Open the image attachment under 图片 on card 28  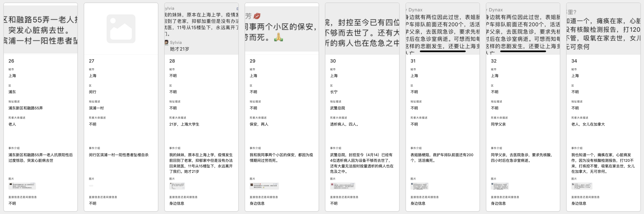click(177, 186)
